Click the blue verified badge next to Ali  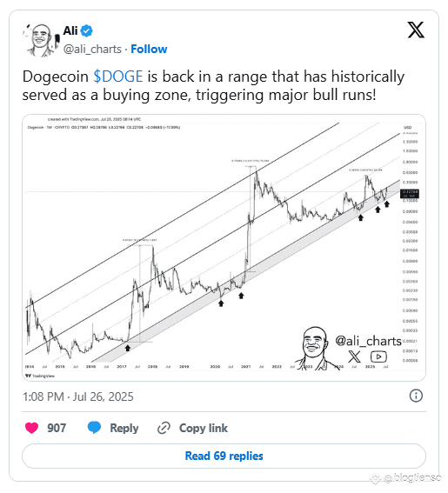pyautogui.click(x=86, y=30)
